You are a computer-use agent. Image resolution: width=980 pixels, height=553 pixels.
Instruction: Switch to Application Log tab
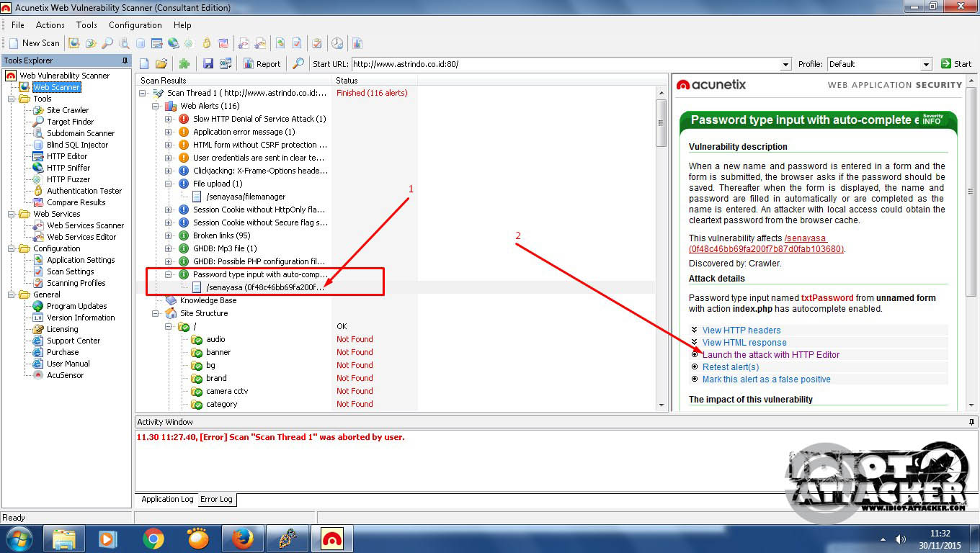(167, 499)
